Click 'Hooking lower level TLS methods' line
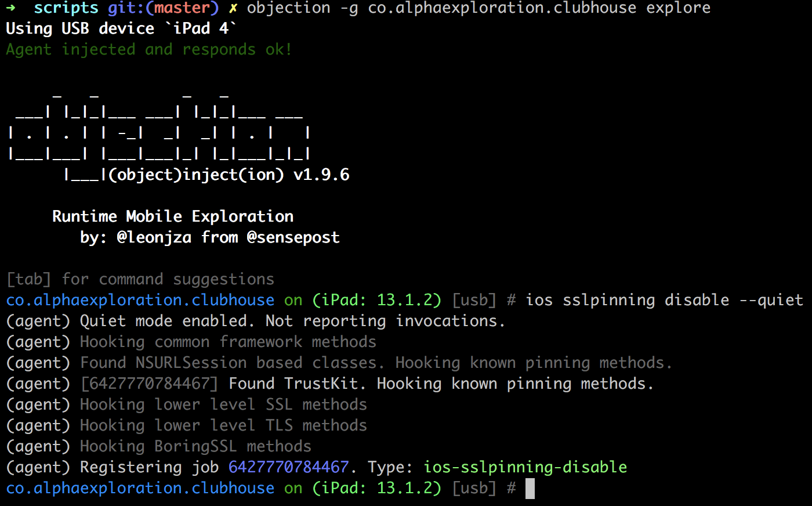Screen dimensions: 812x506 [223, 425]
